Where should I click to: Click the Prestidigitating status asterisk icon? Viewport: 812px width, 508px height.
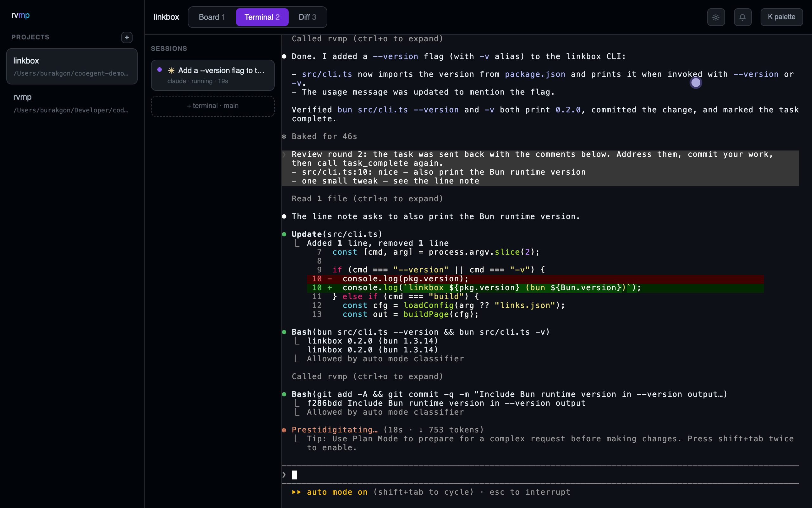[284, 430]
